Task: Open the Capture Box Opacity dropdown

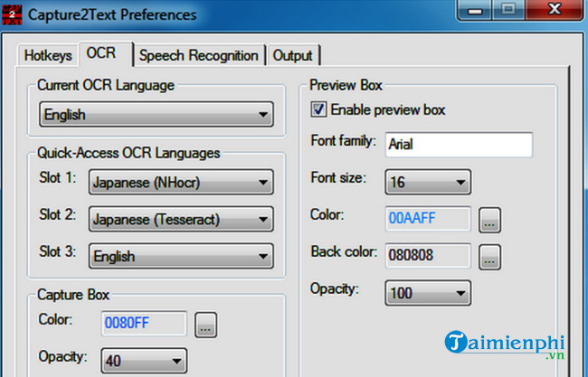Action: coord(144,359)
